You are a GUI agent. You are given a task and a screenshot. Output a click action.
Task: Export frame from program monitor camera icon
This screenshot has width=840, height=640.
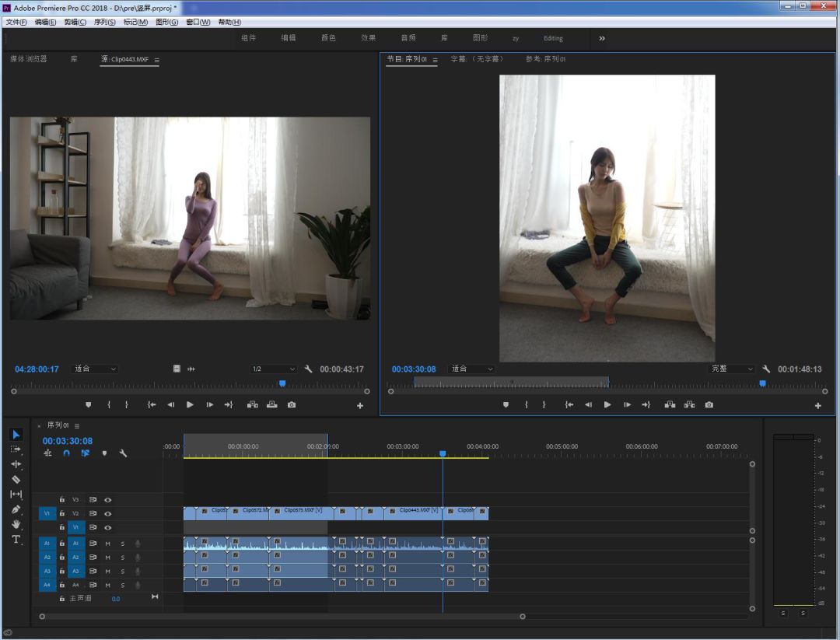coord(709,405)
